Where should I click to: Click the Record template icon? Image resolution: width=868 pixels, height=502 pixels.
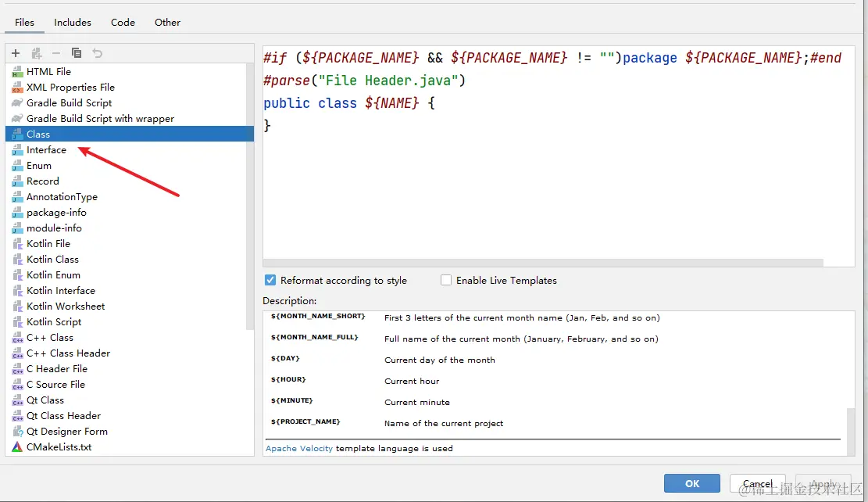[x=17, y=181]
